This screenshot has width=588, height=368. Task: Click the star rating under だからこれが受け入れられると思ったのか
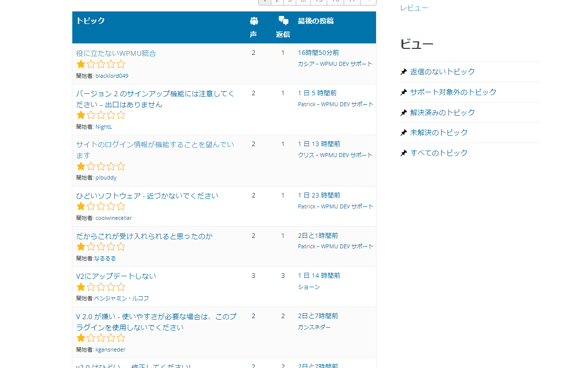coord(101,247)
